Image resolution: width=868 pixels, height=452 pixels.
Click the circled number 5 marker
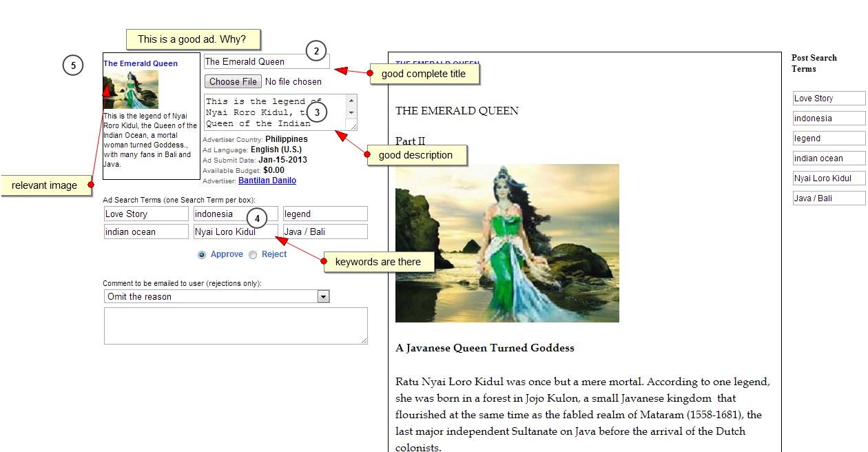coord(72,65)
